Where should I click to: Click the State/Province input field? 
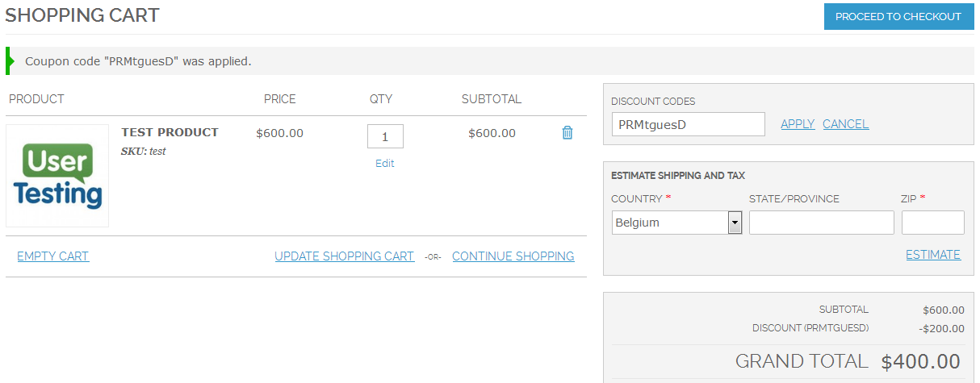click(x=821, y=223)
